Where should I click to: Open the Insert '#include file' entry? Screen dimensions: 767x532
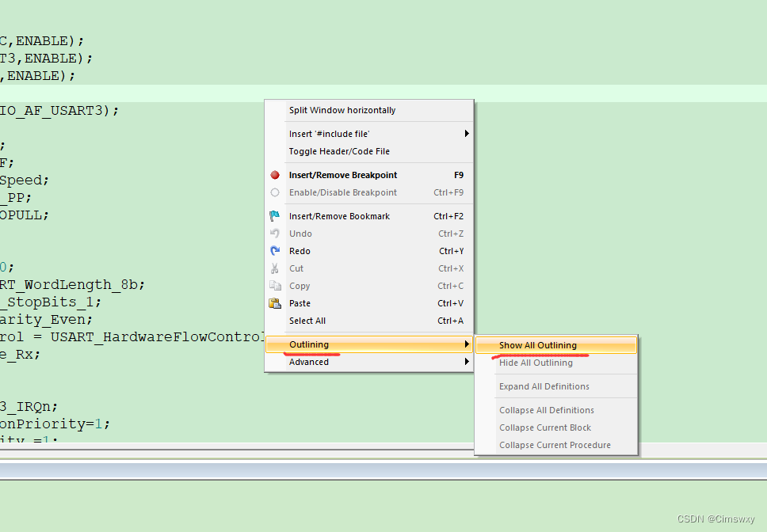click(x=369, y=134)
